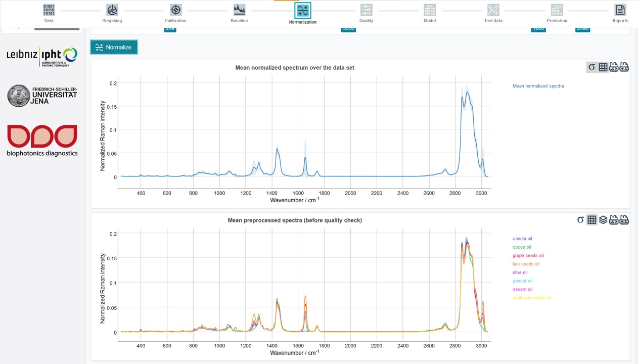Click the biophotonics diagnostics logo

42,141
